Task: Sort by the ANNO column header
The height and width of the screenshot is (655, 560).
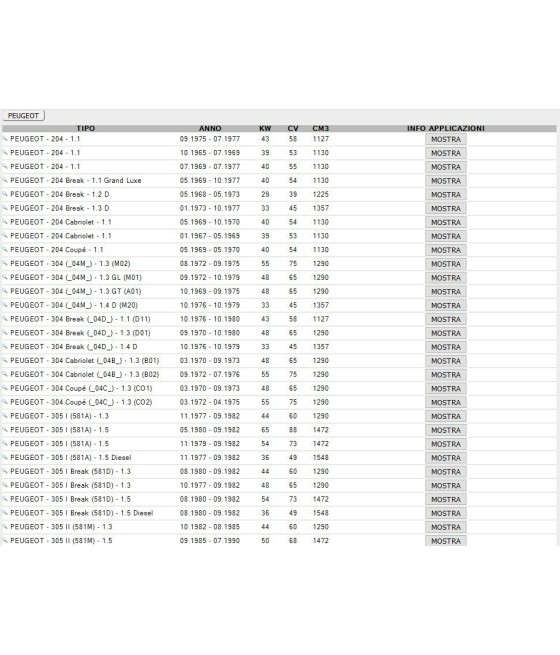Action: [210, 128]
